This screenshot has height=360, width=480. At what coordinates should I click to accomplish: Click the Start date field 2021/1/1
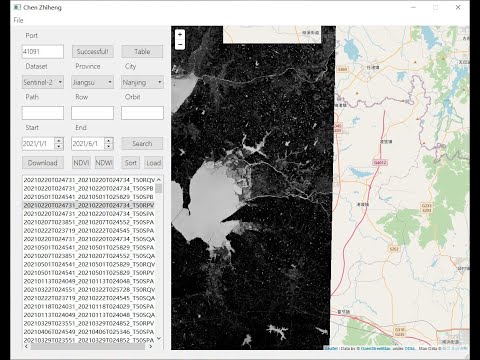pyautogui.click(x=38, y=144)
